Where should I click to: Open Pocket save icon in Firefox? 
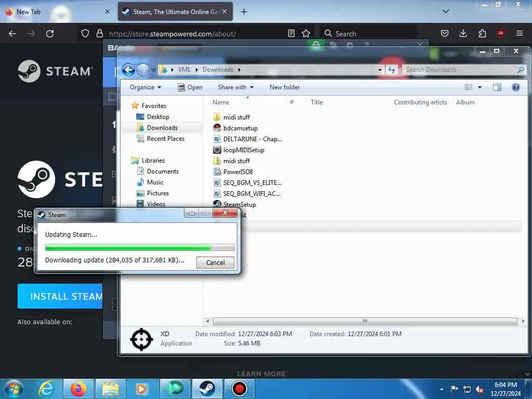pyautogui.click(x=445, y=33)
